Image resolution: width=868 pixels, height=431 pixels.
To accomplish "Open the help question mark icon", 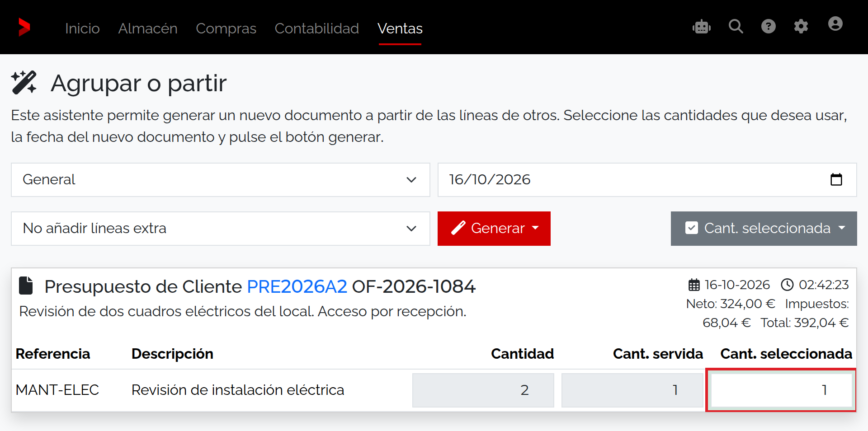I will pos(769,27).
